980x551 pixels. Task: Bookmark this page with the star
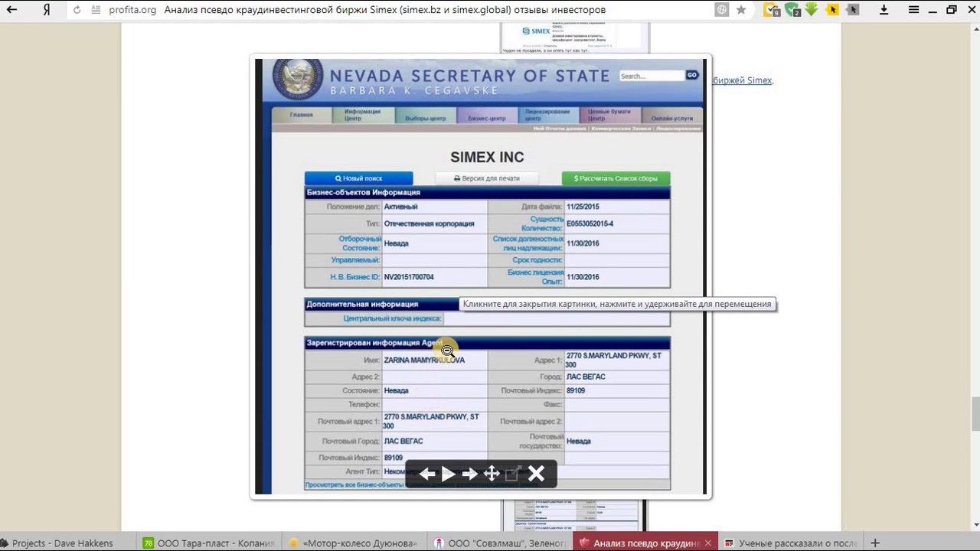pos(741,10)
